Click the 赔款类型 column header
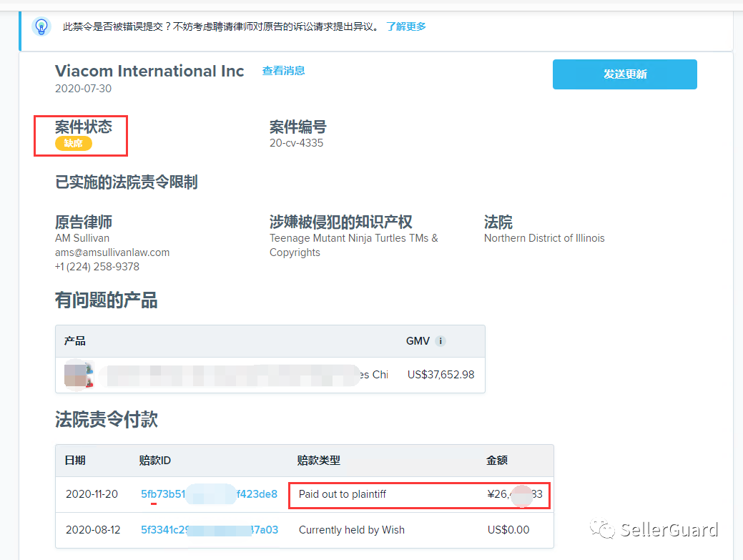The width and height of the screenshot is (743, 560). 318,461
